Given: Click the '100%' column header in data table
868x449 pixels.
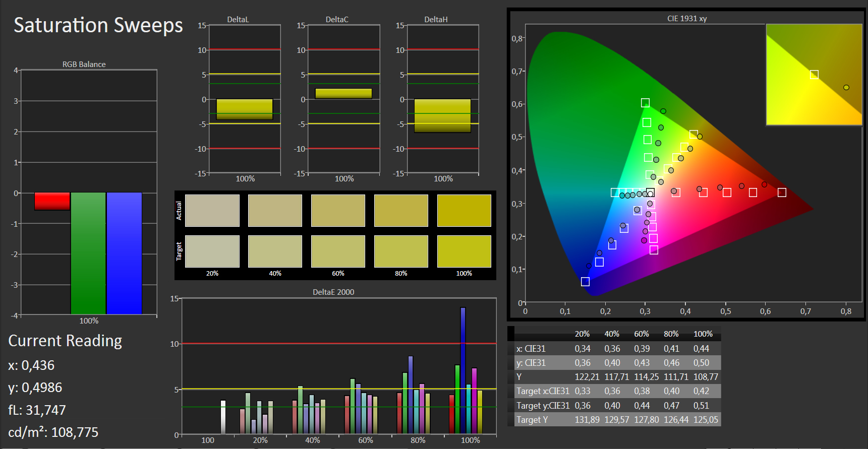Looking at the screenshot, I should 703,334.
